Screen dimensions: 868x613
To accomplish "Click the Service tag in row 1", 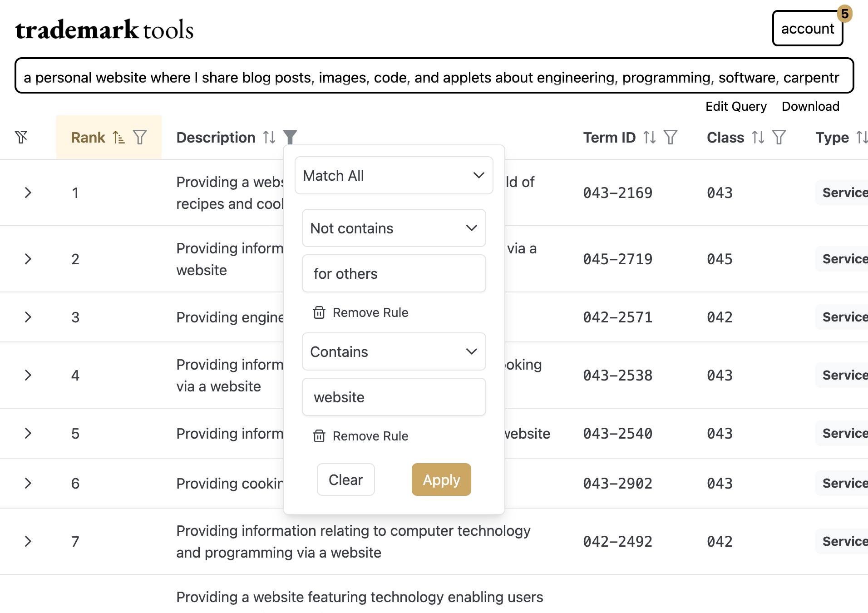I will click(x=842, y=193).
